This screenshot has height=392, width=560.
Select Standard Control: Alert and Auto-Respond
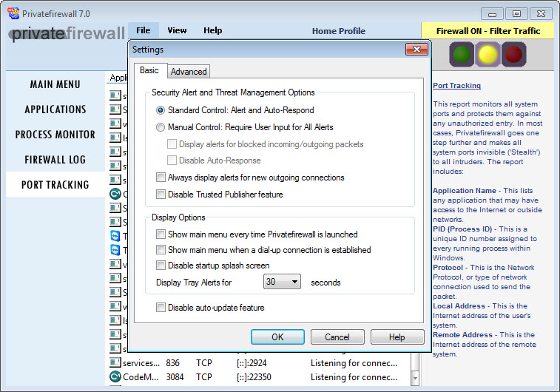(161, 109)
